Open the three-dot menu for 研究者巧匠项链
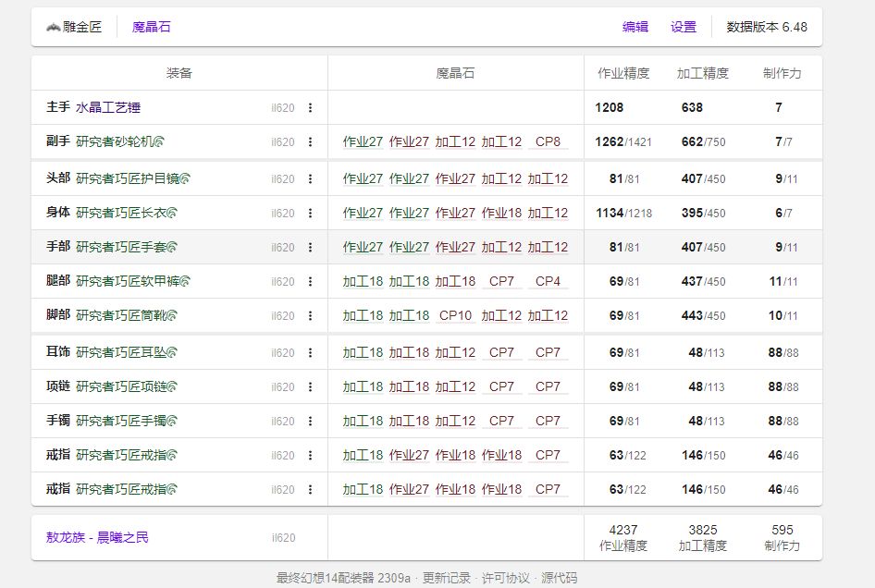The width and height of the screenshot is (875, 588). tap(310, 387)
